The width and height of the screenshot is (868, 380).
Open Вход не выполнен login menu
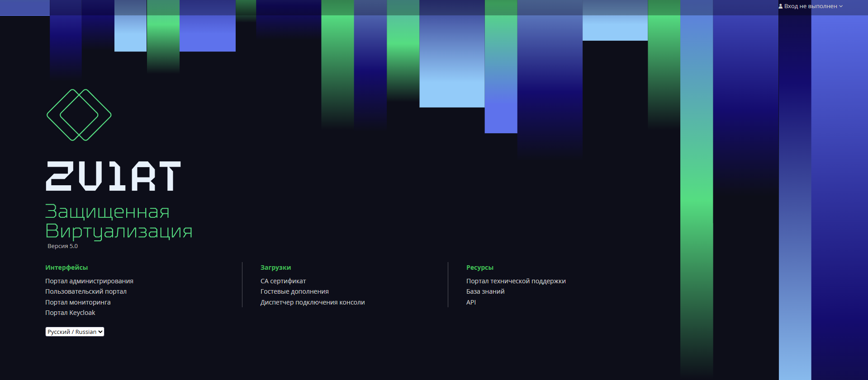(811, 6)
